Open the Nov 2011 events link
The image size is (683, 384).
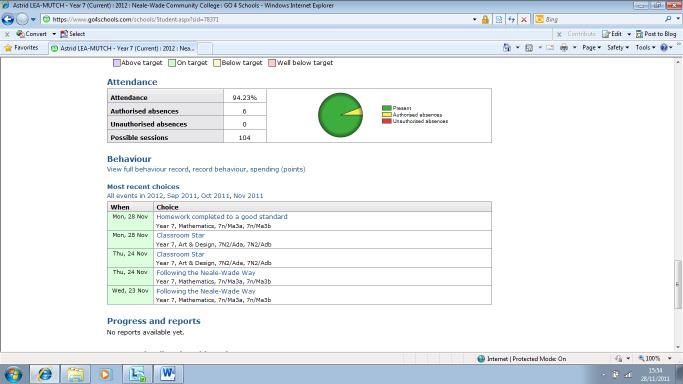(248, 196)
